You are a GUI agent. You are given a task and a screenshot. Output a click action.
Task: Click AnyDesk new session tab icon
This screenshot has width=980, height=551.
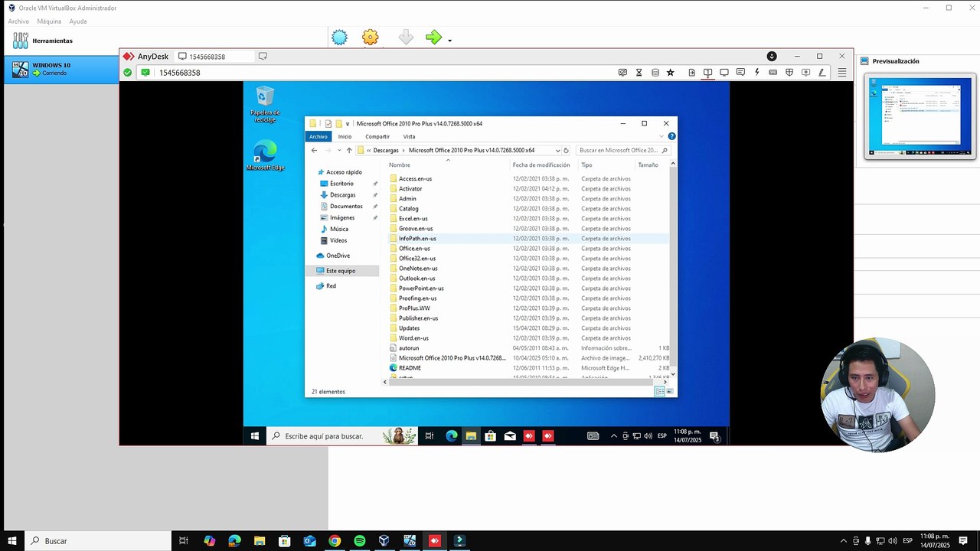263,57
